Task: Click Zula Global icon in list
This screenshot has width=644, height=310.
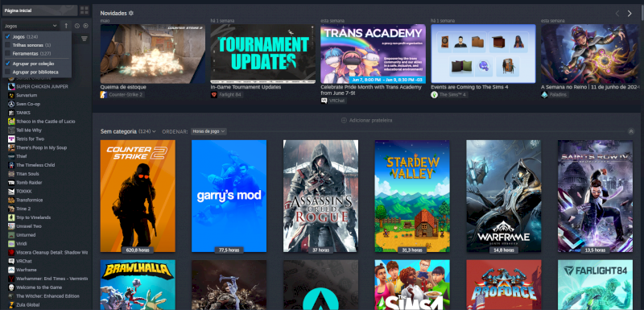Action: point(11,304)
